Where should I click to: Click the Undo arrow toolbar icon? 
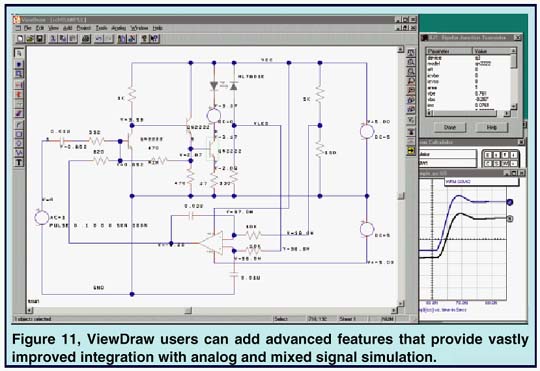[x=98, y=39]
